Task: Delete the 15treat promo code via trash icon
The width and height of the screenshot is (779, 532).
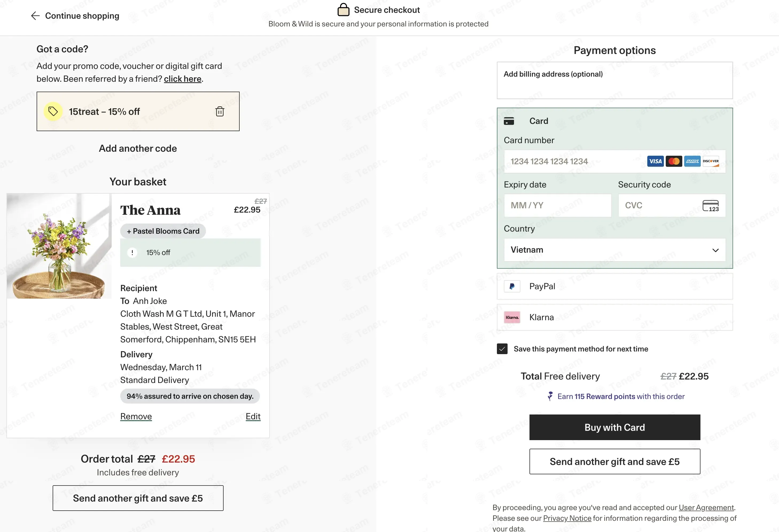Action: point(220,111)
